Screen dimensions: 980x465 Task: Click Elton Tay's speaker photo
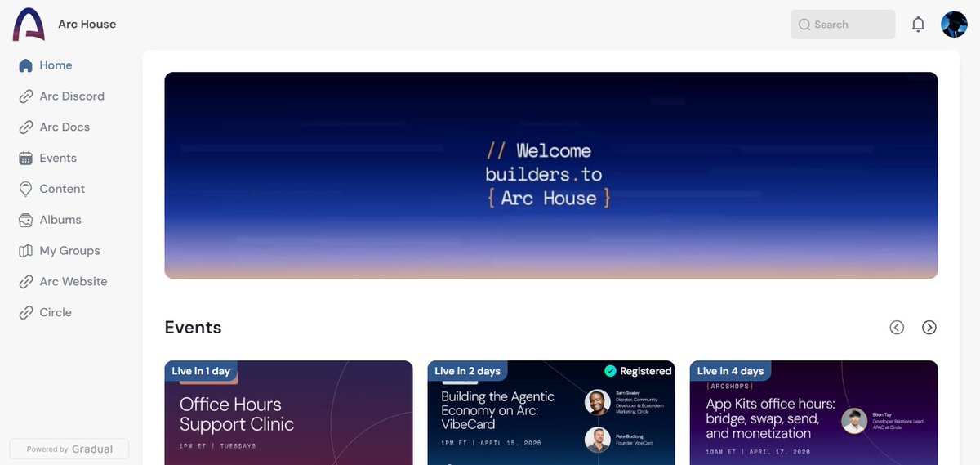click(x=855, y=422)
